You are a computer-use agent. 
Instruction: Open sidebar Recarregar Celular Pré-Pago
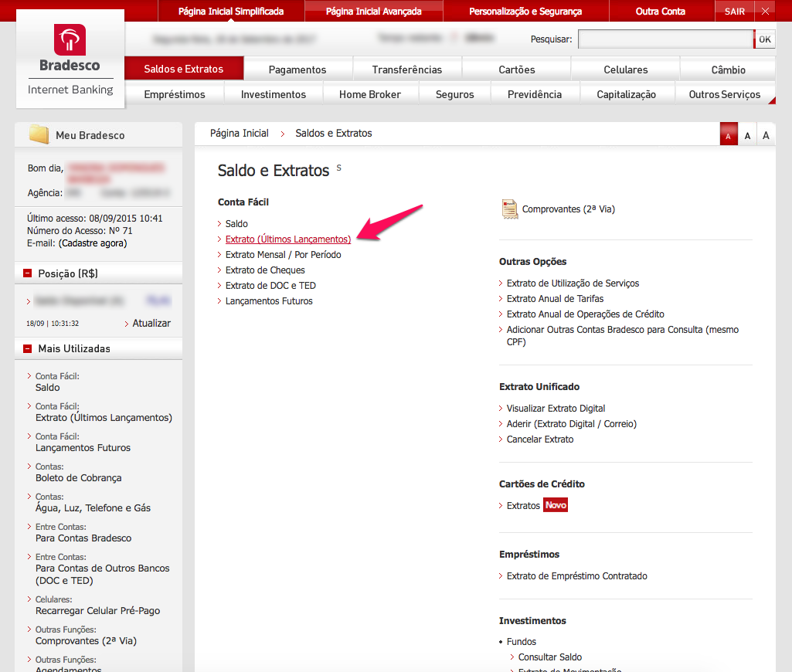(x=97, y=611)
